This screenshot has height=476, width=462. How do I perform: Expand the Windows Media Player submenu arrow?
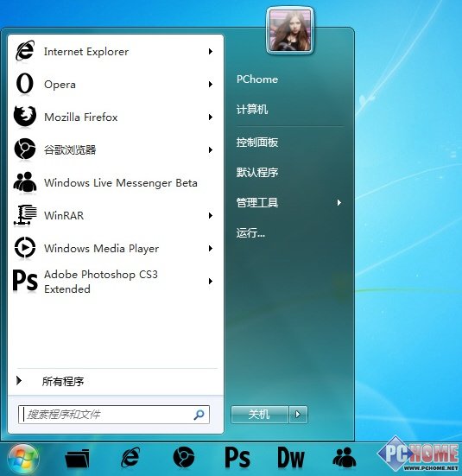pos(211,248)
